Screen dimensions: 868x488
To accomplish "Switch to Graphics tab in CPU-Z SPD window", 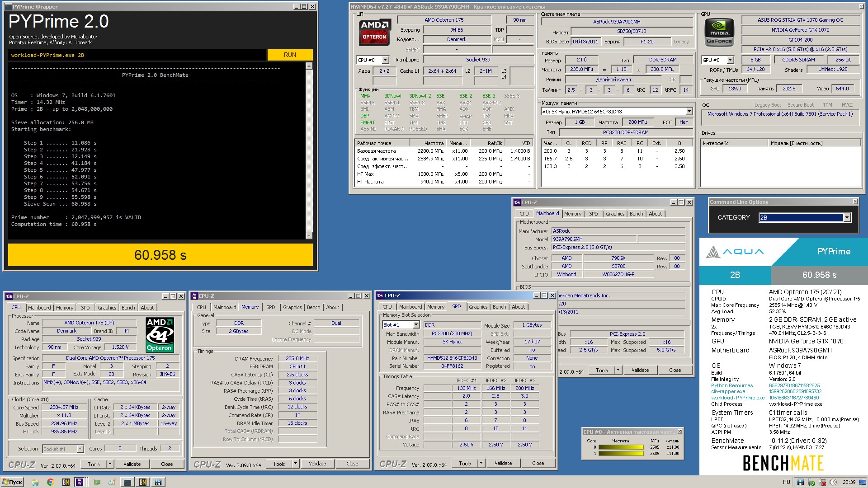I will coord(478,307).
